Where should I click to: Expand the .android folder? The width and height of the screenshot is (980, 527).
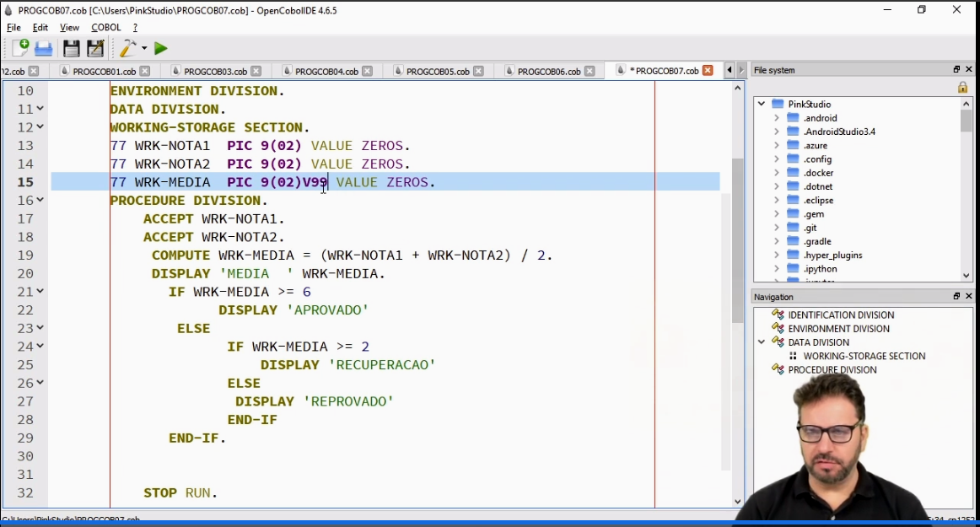(x=776, y=118)
